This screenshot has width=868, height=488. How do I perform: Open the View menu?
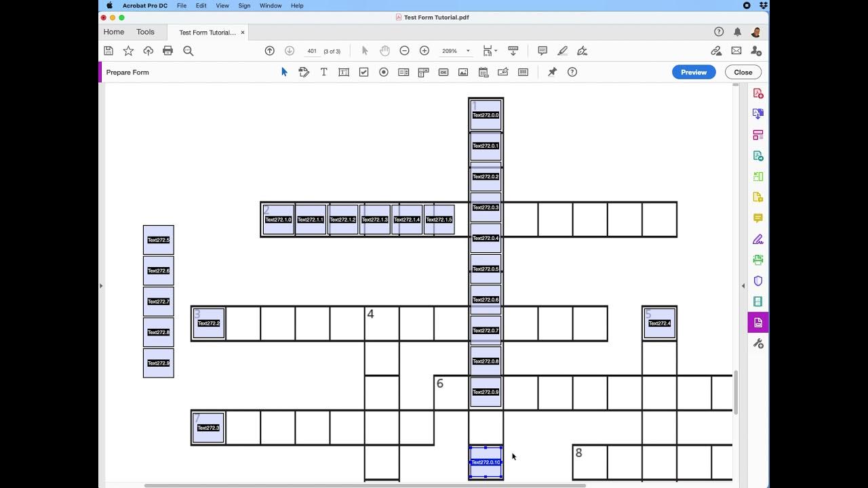coord(222,5)
